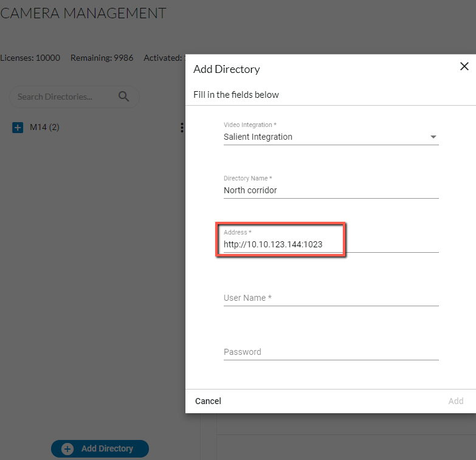The height and width of the screenshot is (460, 476).
Task: Click the Remaining: 9986 counter text
Action: [x=102, y=58]
